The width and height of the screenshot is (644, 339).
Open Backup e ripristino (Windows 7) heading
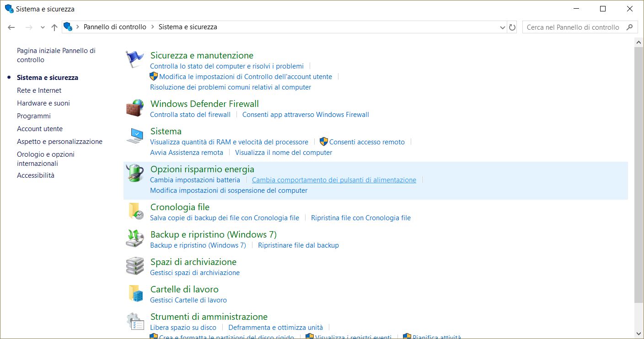tap(214, 234)
